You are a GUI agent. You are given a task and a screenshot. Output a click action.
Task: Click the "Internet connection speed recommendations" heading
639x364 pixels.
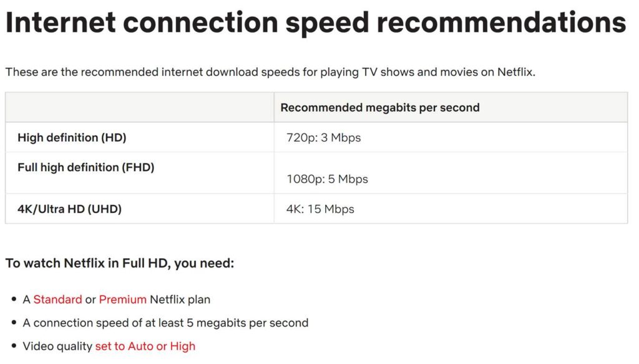point(315,24)
